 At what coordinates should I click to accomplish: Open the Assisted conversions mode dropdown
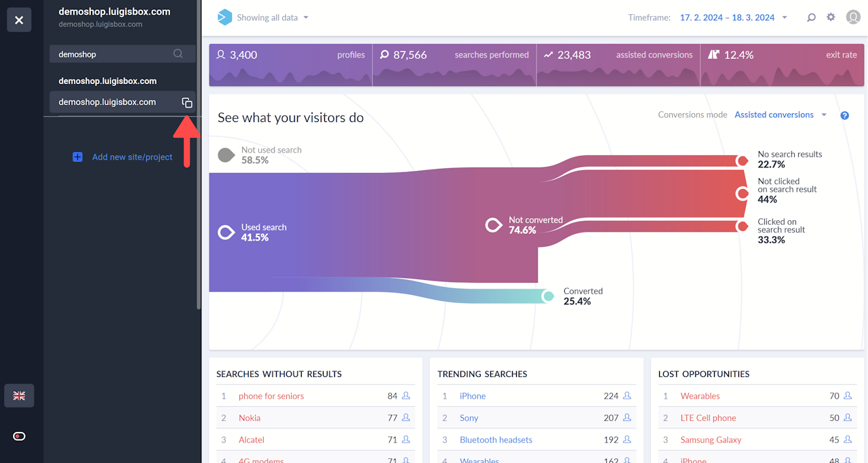click(x=781, y=115)
